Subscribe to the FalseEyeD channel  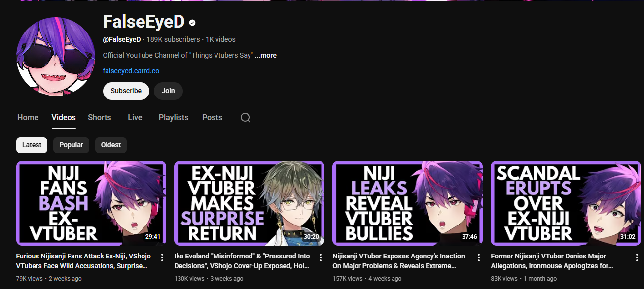[126, 91]
